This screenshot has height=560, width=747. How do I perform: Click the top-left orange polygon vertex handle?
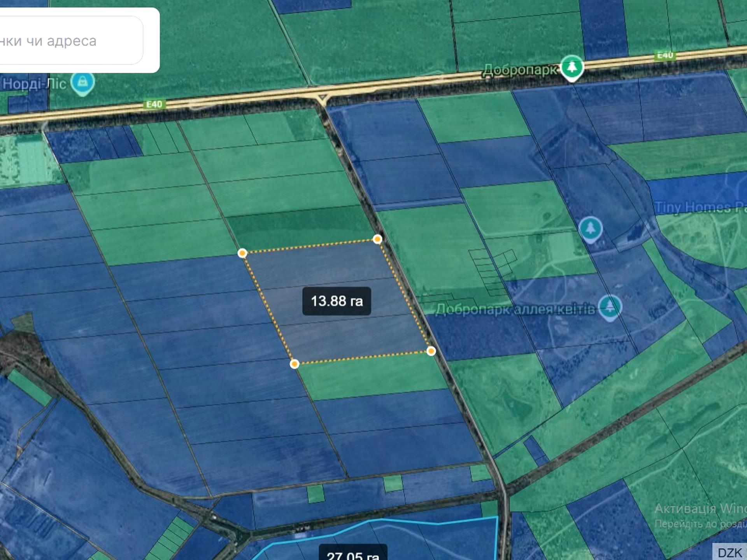pyautogui.click(x=242, y=254)
